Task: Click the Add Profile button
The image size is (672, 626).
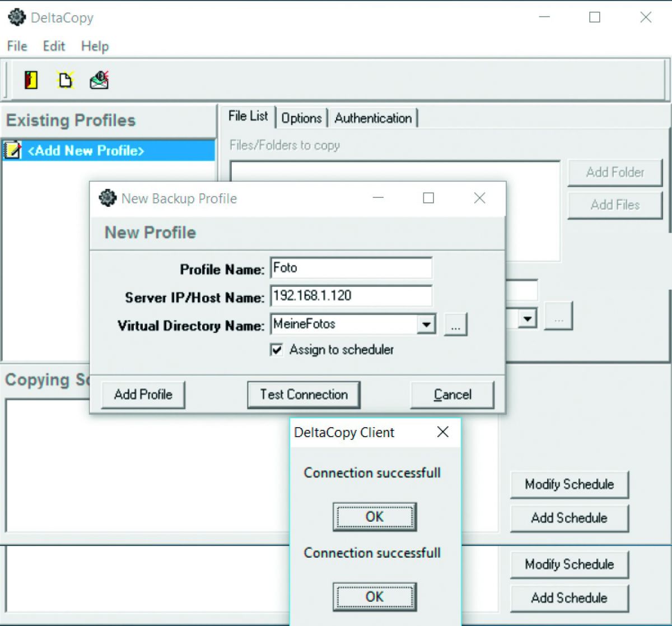Action: (143, 395)
